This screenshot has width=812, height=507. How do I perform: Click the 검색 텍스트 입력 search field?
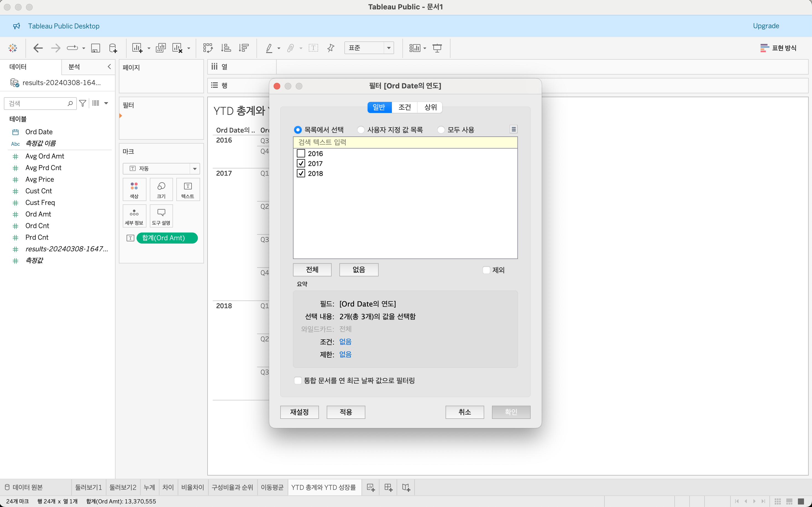pyautogui.click(x=405, y=142)
